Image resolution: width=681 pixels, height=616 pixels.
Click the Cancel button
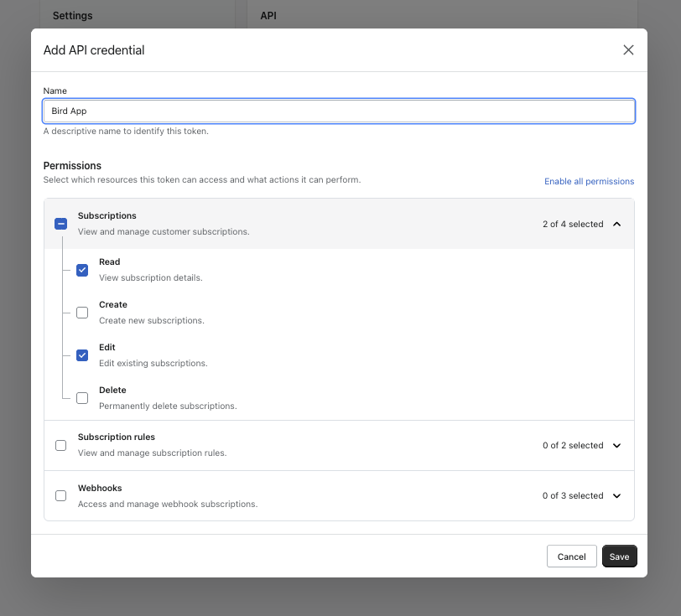[572, 556]
